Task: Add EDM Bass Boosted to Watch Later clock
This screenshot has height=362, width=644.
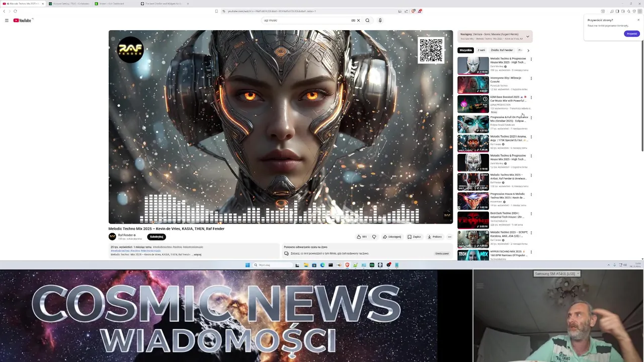Action: (x=485, y=99)
